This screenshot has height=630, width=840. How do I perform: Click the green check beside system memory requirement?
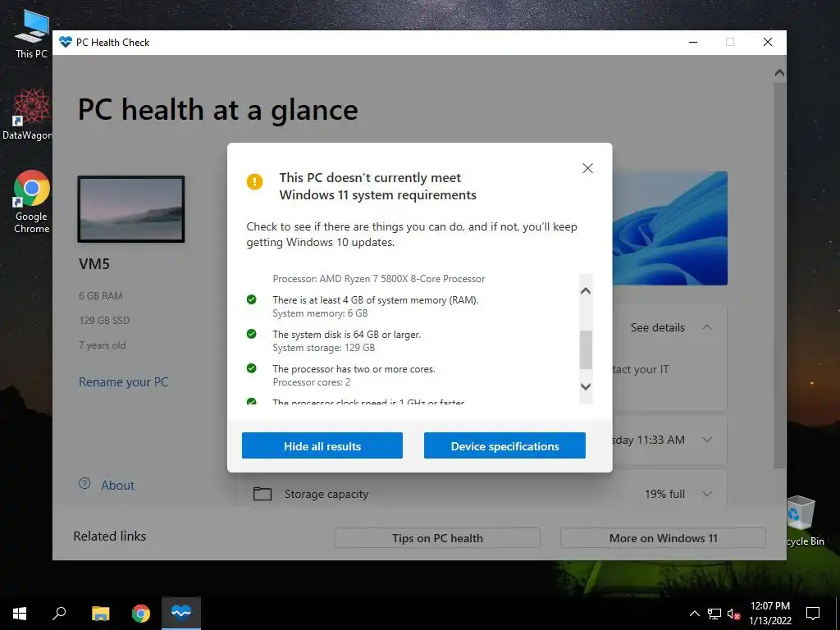[251, 299]
